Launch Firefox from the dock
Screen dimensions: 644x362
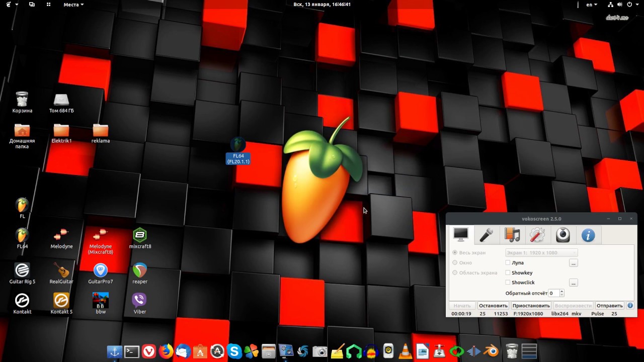point(166,351)
